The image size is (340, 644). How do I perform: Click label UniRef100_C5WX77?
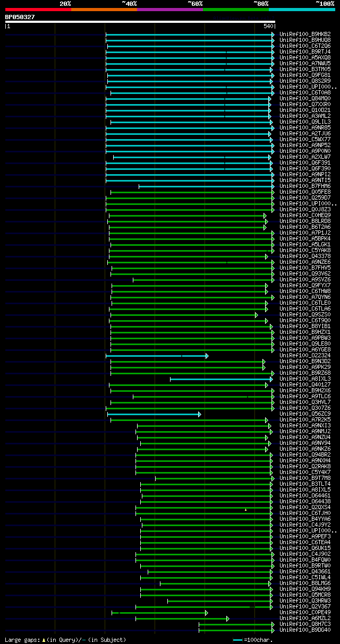tap(305, 139)
